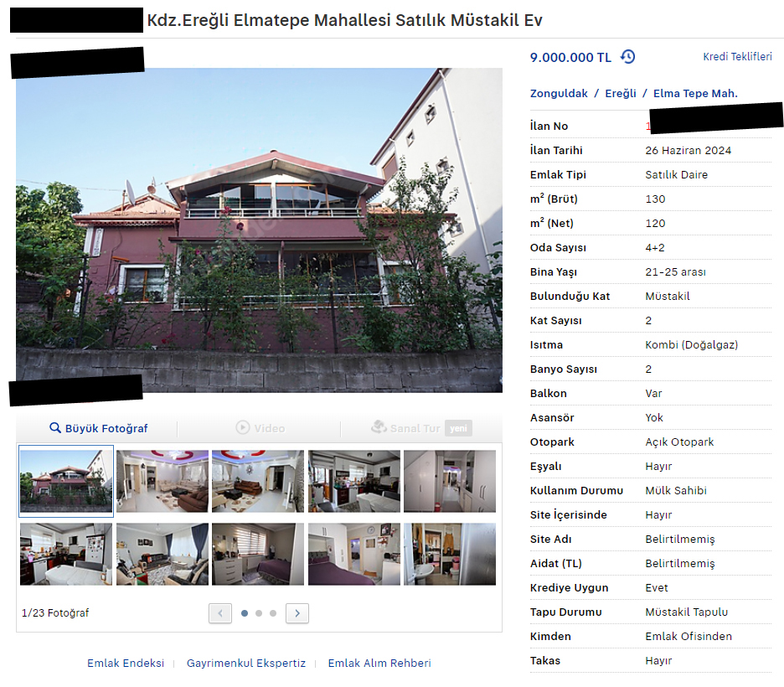The image size is (784, 687).
Task: Open Elma Tepe Mah. location link
Action: pos(695,94)
